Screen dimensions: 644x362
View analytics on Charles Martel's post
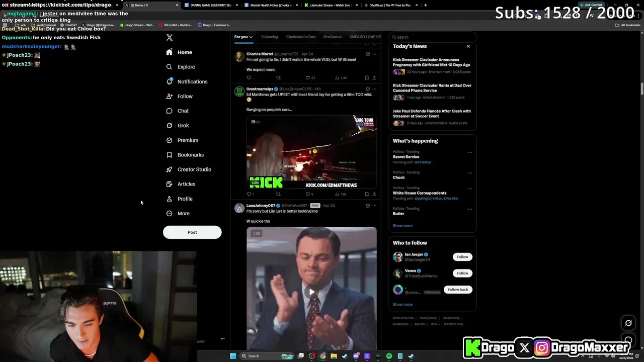[x=341, y=78]
